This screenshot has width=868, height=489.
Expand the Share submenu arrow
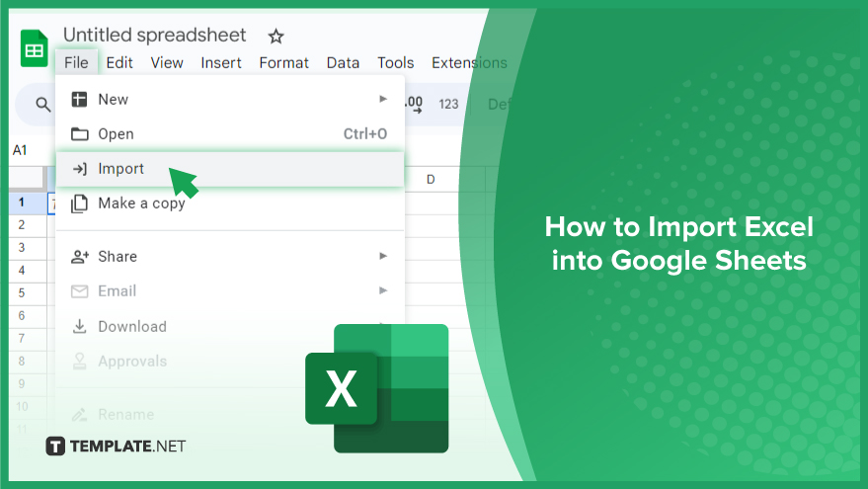click(382, 256)
